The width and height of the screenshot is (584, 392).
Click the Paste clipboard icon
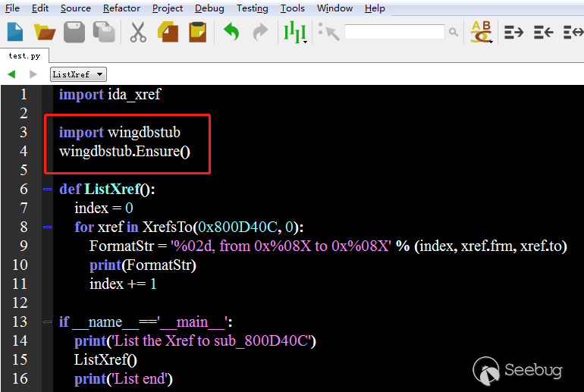click(x=197, y=32)
